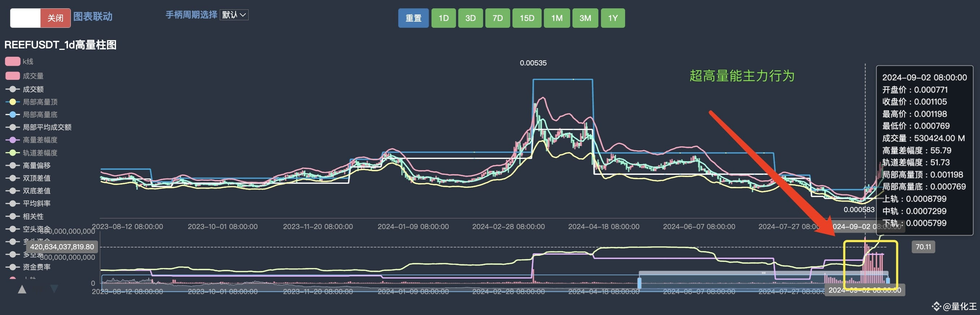Viewport: 980px width, 315px height.
Task: Toggle the 轨道差幅度 legend series
Action: (x=31, y=152)
